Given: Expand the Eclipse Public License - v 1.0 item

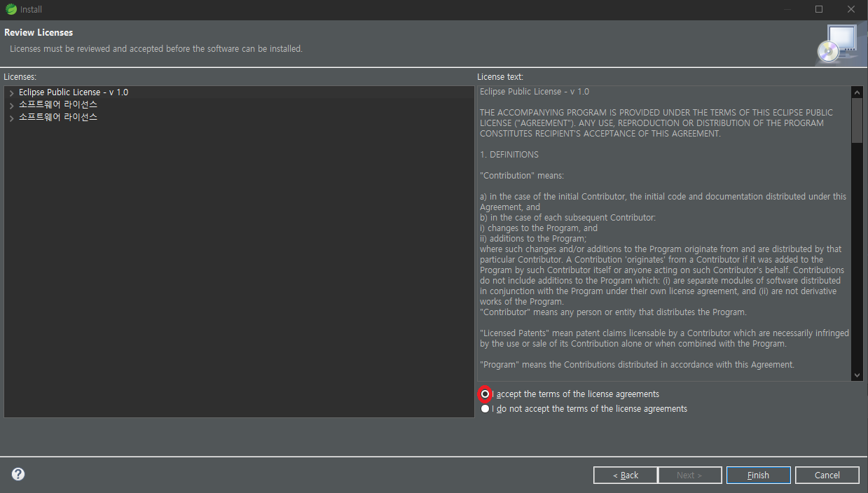Looking at the screenshot, I should click(12, 93).
